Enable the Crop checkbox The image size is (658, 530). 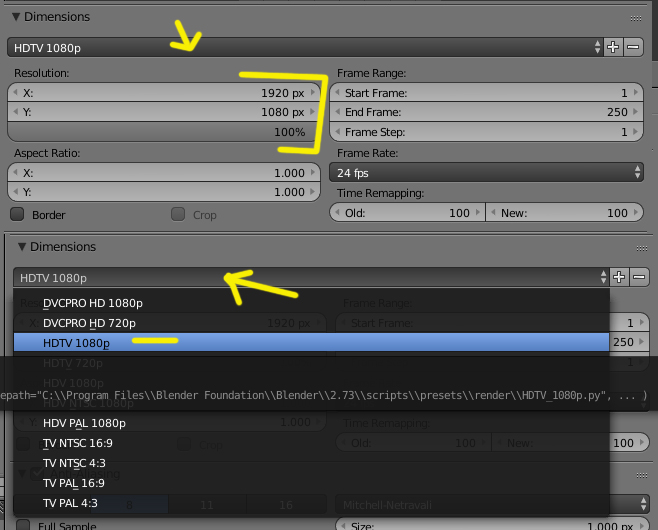[x=178, y=214]
